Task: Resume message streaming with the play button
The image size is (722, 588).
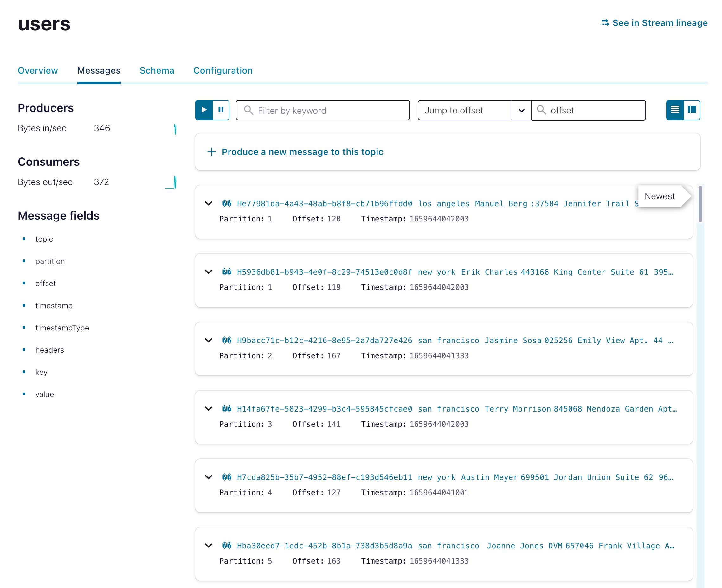Action: point(203,110)
